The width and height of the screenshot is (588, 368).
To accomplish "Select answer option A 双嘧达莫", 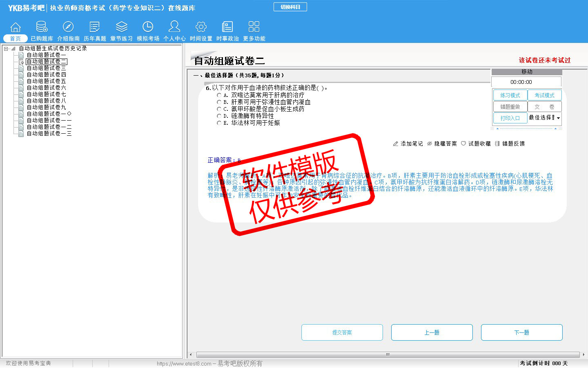I will [x=219, y=95].
